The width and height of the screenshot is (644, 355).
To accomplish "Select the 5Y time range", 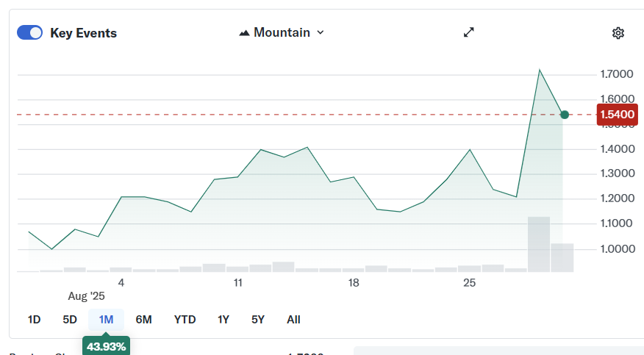I will [258, 320].
